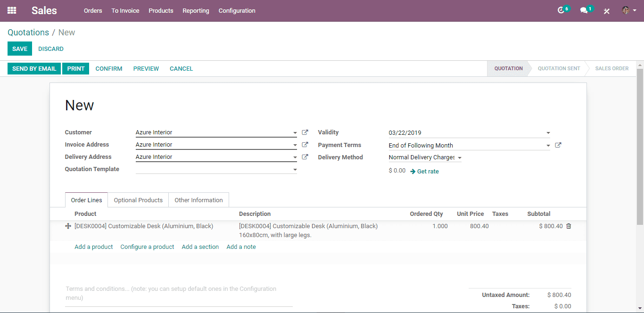Image resolution: width=644 pixels, height=313 pixels.
Task: Click the Add a product link
Action: pos(94,247)
